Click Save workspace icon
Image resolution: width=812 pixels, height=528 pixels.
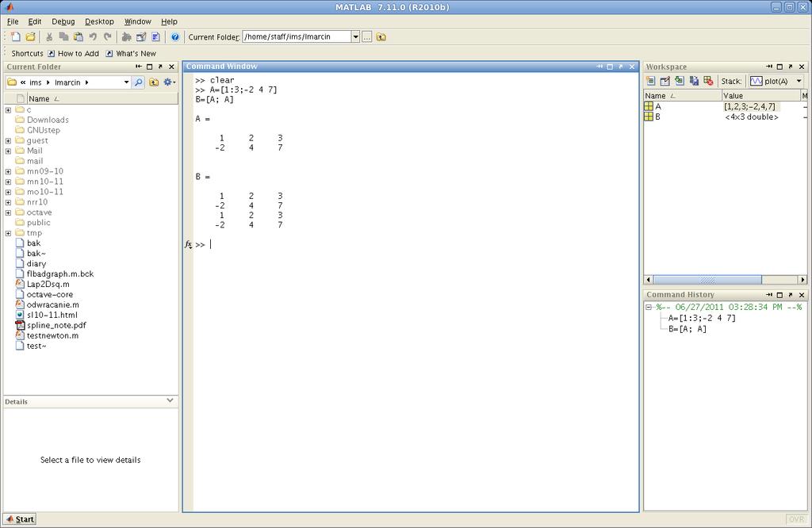(694, 81)
